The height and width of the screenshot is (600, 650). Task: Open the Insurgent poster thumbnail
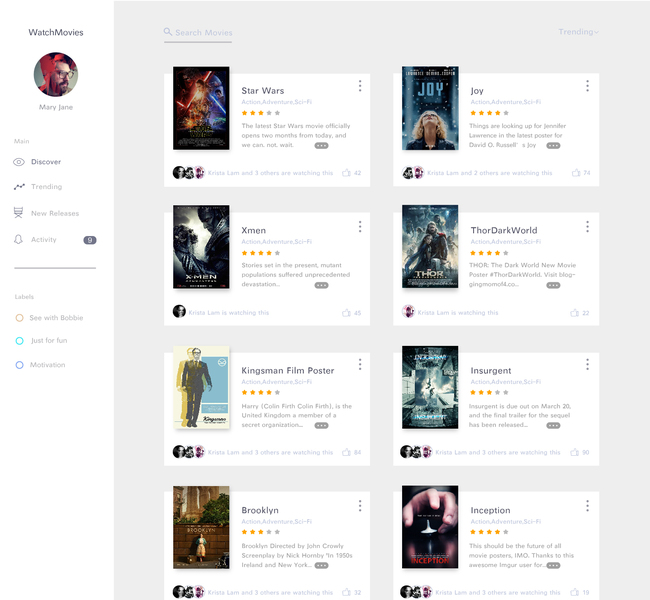430,387
